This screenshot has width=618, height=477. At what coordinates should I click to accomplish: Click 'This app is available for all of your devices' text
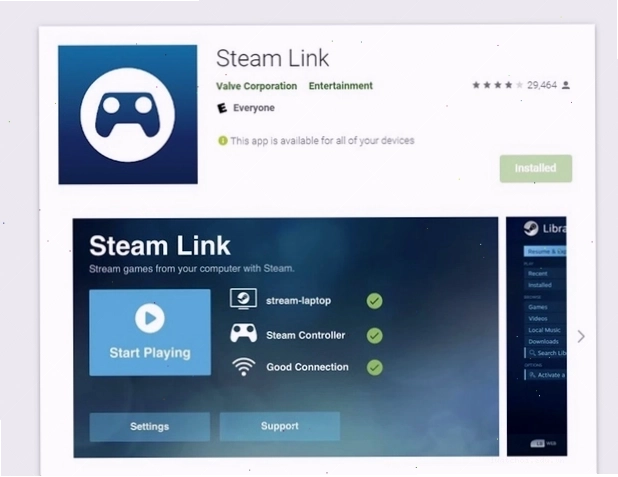[322, 141]
